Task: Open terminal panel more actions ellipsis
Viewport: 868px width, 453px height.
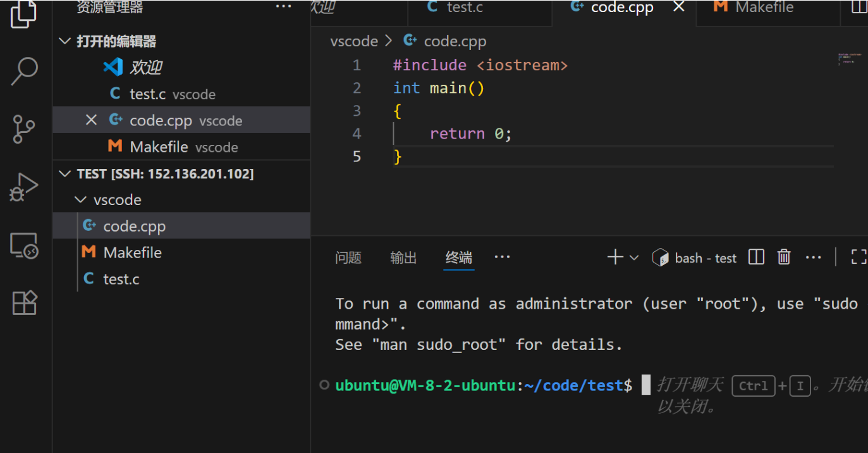Action: click(813, 257)
